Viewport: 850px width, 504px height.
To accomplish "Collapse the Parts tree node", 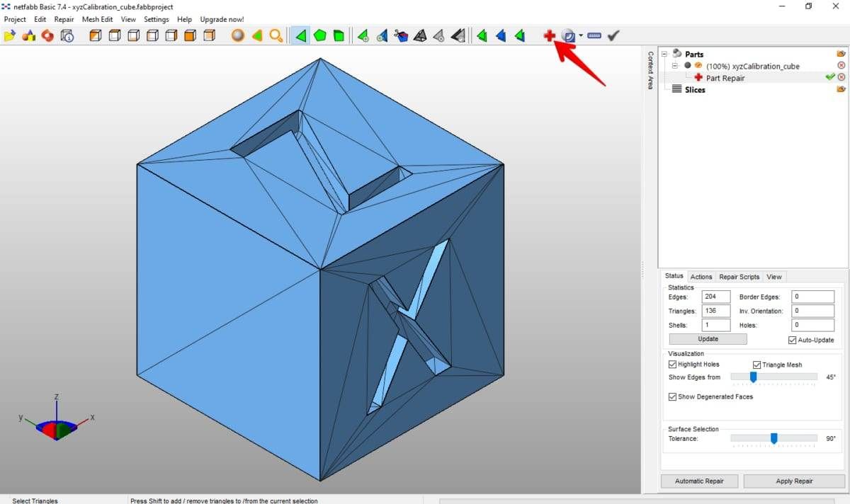I will click(664, 53).
